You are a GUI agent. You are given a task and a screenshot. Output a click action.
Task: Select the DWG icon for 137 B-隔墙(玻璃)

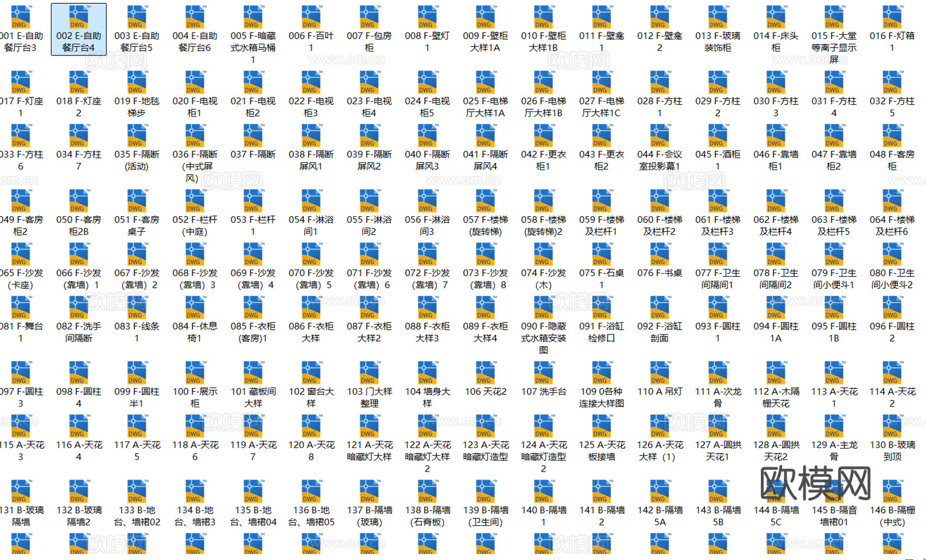[x=369, y=492]
